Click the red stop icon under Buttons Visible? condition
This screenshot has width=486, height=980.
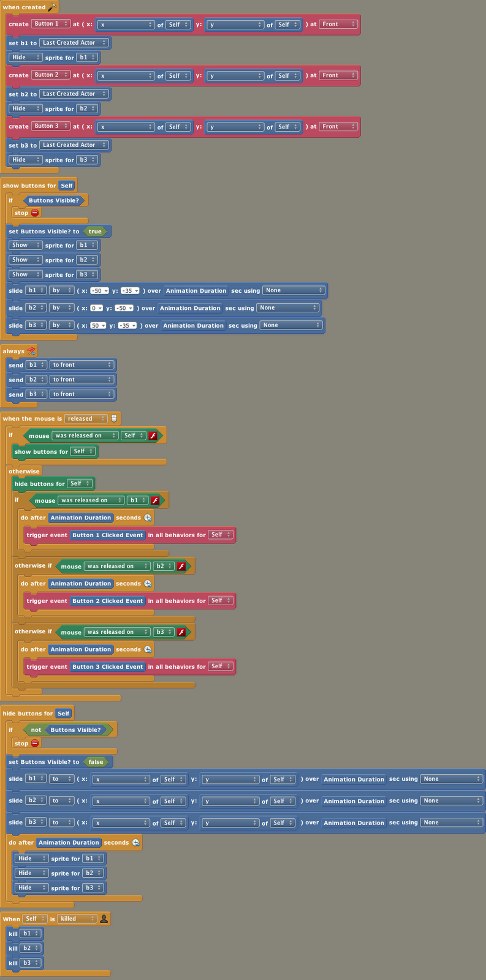pos(35,213)
